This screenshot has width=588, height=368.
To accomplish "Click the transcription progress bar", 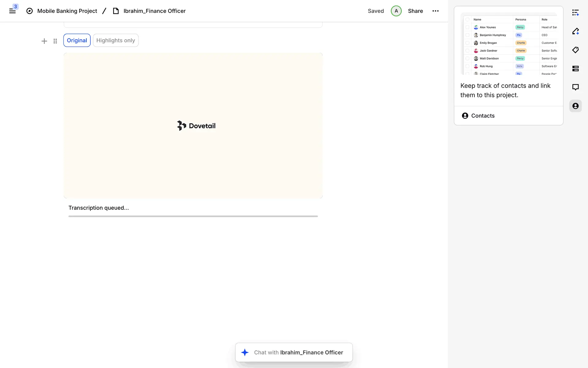I will pyautogui.click(x=193, y=216).
